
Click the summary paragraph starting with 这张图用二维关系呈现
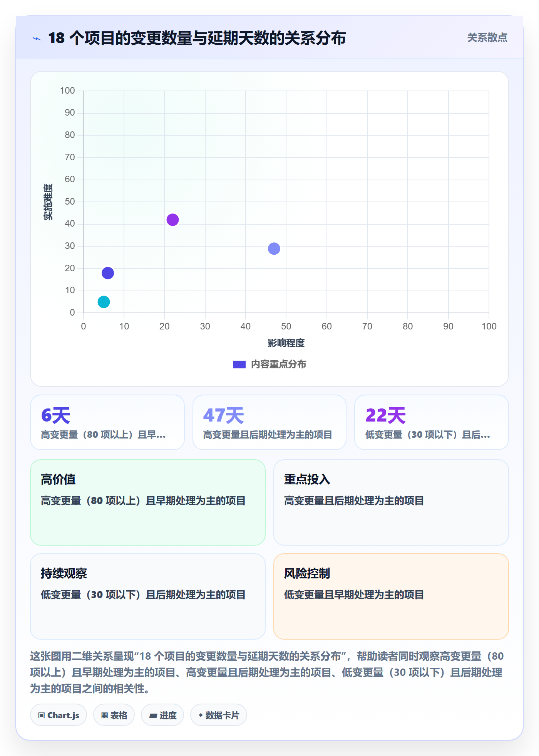coord(267,672)
